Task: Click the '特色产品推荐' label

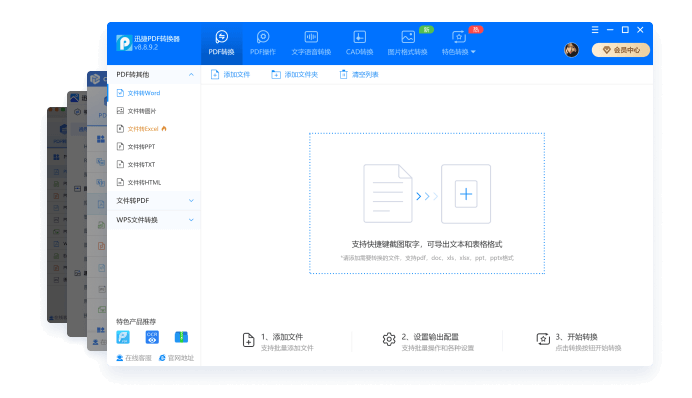Action: (x=136, y=321)
